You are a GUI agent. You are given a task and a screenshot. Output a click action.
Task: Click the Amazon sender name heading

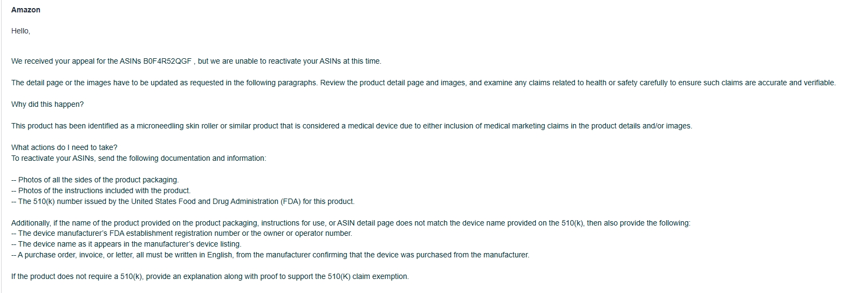pyautogui.click(x=25, y=10)
